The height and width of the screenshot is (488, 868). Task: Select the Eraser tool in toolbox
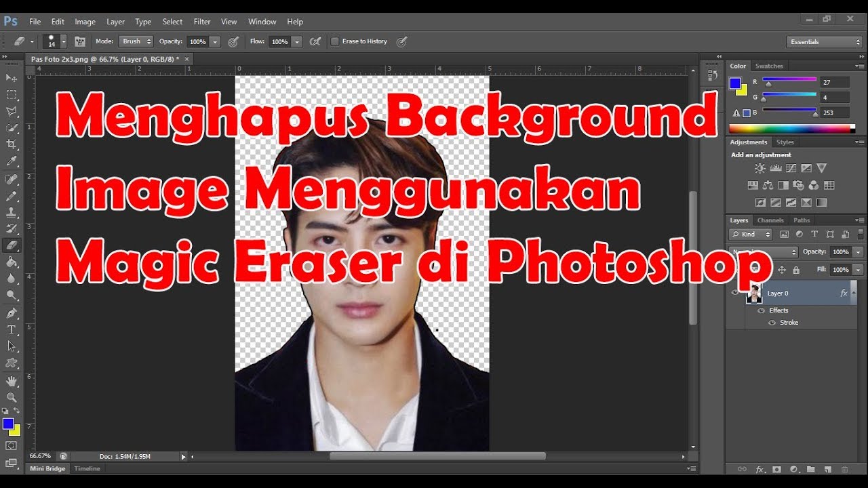coord(12,245)
